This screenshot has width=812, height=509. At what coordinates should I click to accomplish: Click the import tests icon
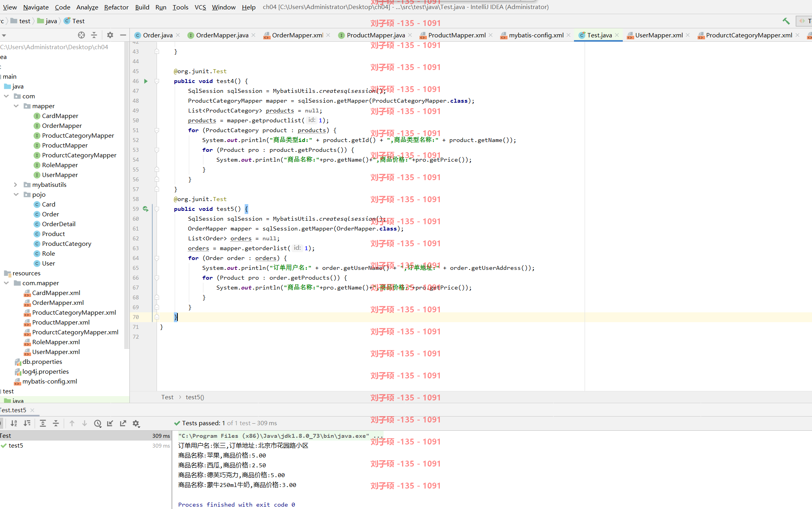[x=110, y=423]
